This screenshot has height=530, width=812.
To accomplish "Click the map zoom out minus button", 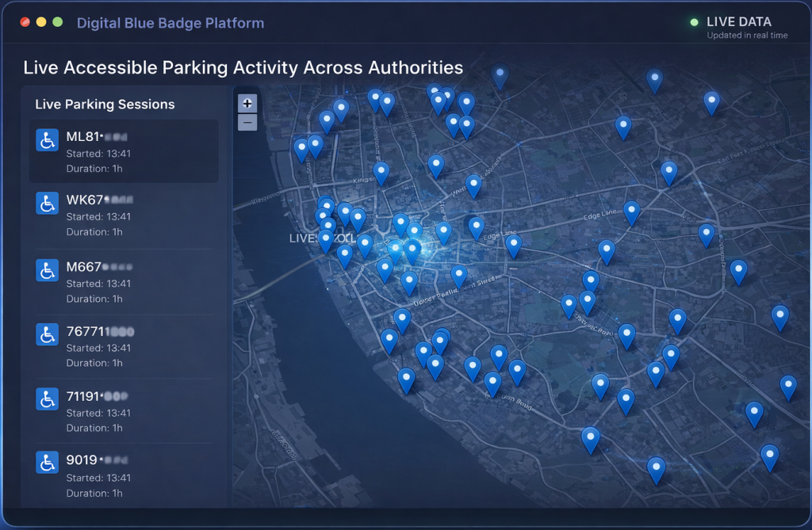I will 247,122.
